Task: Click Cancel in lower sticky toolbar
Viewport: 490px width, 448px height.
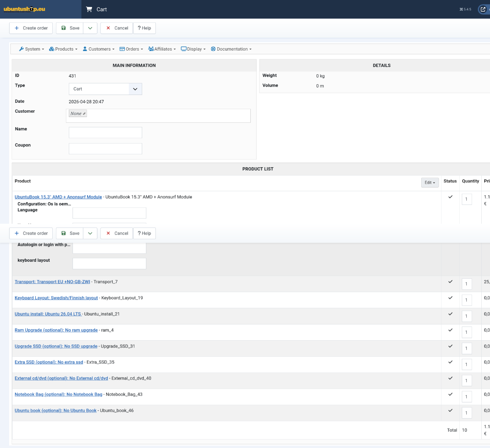Action: pyautogui.click(x=116, y=233)
